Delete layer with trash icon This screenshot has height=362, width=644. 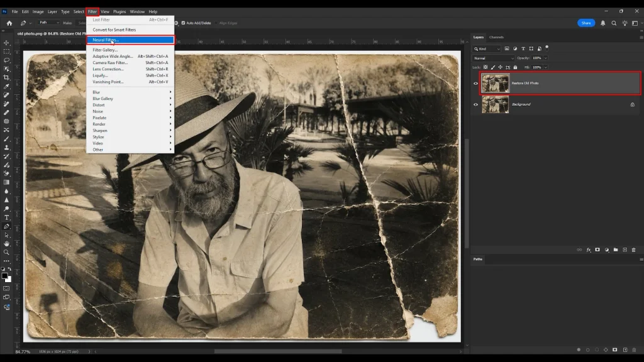pyautogui.click(x=634, y=250)
